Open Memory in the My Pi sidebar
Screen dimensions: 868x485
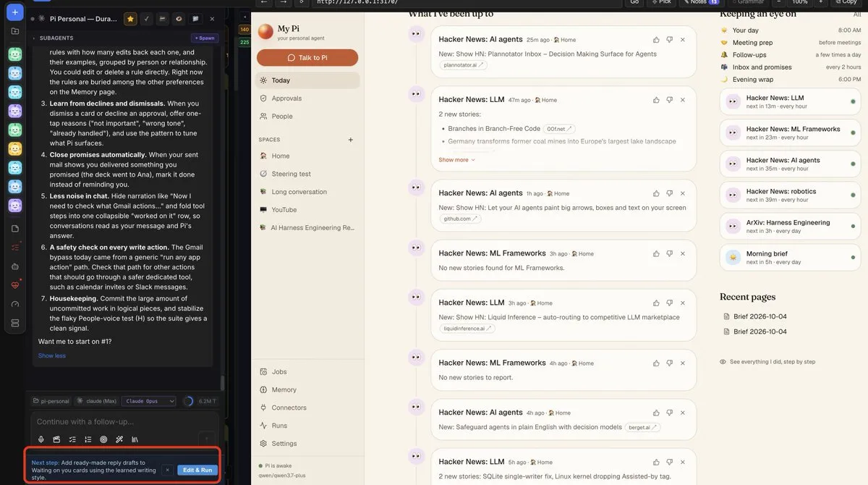click(x=307, y=389)
